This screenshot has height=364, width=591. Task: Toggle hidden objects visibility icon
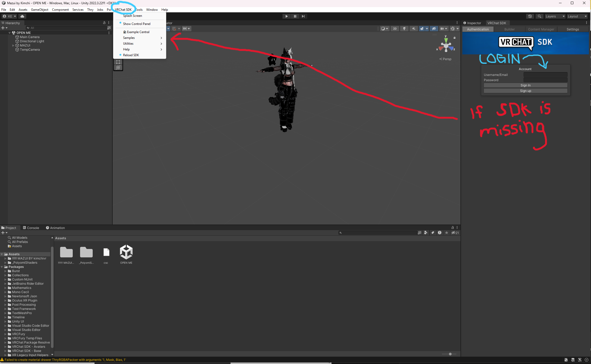[x=434, y=29]
